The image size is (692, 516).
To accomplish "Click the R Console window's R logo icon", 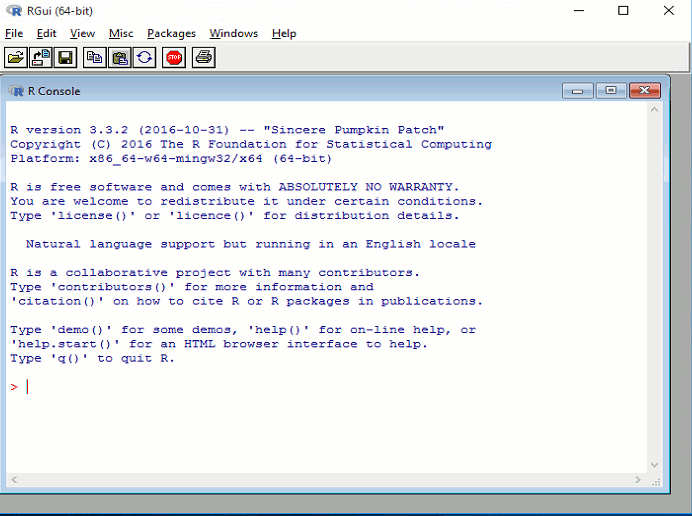I will pos(16,91).
